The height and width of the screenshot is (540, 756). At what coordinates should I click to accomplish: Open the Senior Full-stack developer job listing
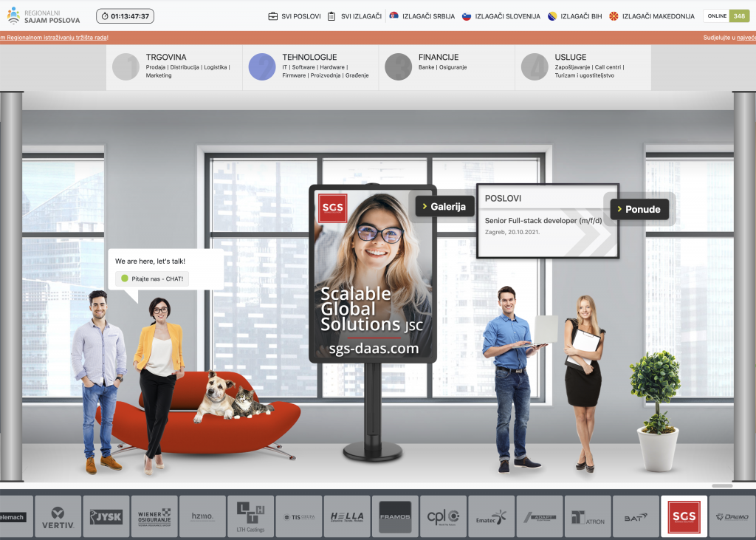click(x=543, y=221)
